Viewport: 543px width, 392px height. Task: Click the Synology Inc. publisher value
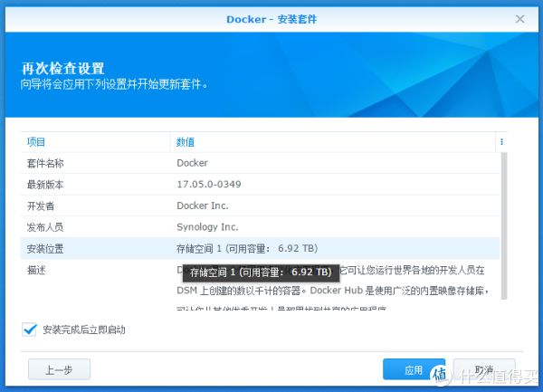pos(207,227)
